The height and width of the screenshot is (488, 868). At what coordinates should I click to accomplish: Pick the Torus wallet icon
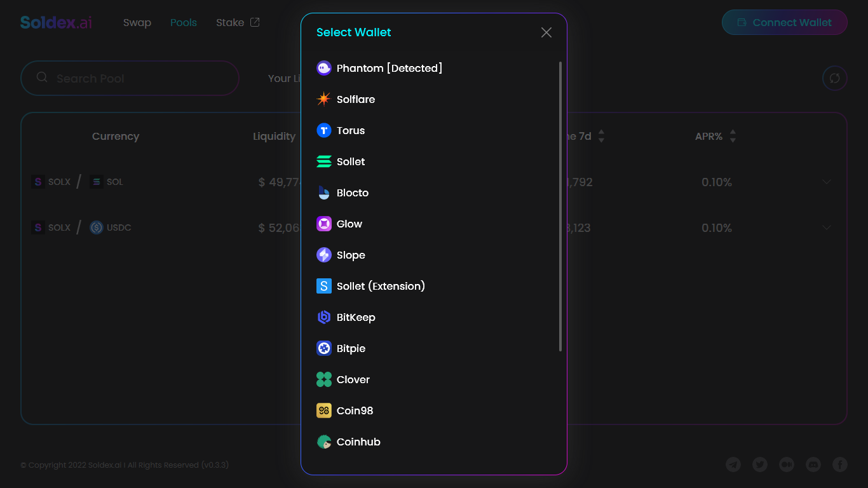(x=324, y=130)
